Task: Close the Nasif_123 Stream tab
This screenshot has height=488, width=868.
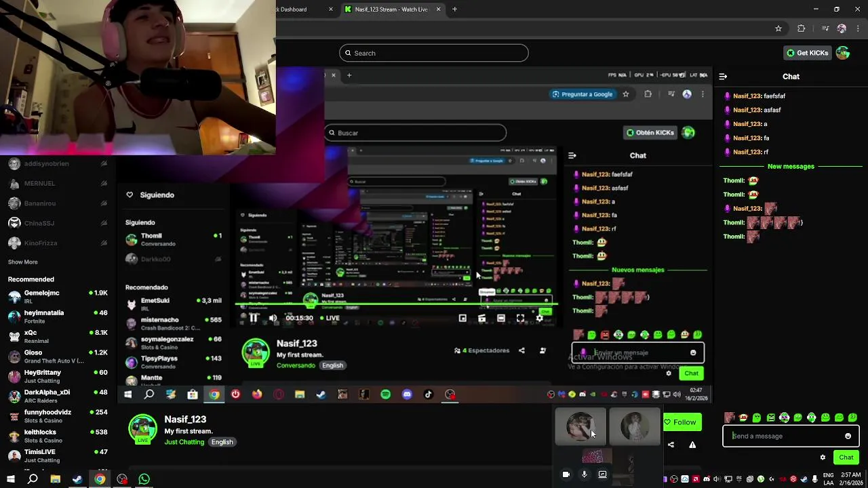Action: [x=438, y=9]
